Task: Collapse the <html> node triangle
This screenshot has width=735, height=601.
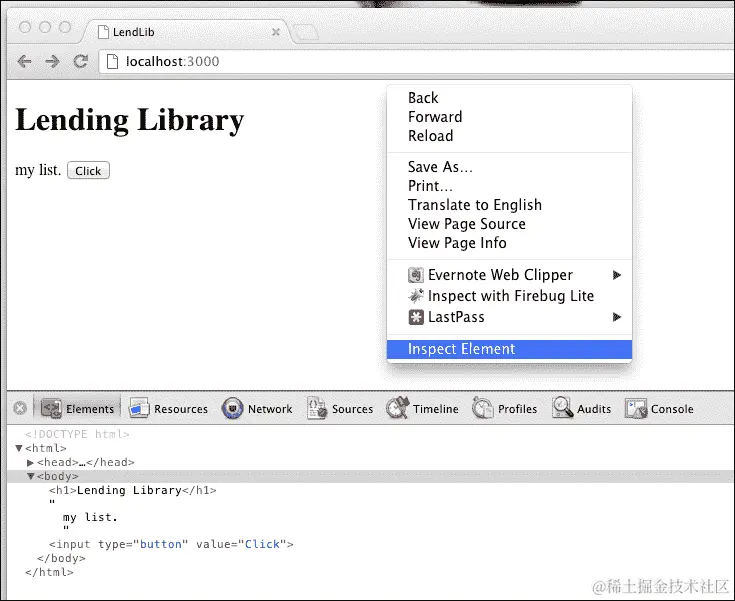Action: click(x=19, y=448)
